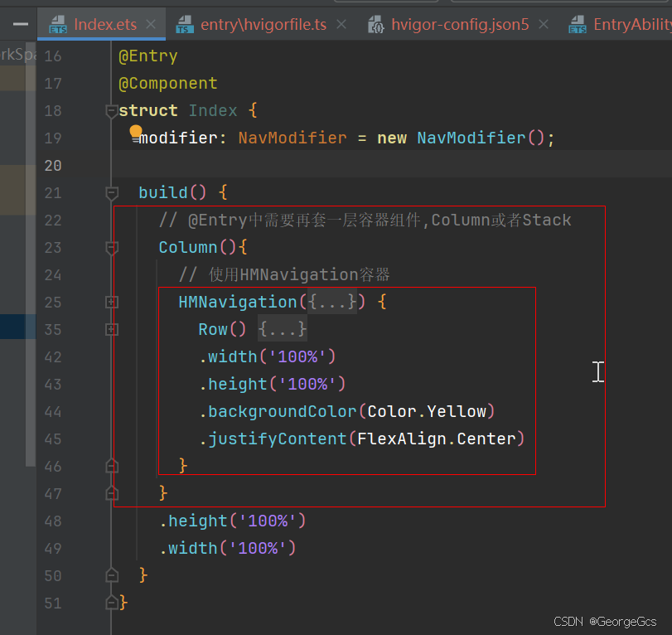Click the TS file icon on hvigorfile.ts tab
The width and height of the screenshot is (672, 635).
click(x=184, y=24)
